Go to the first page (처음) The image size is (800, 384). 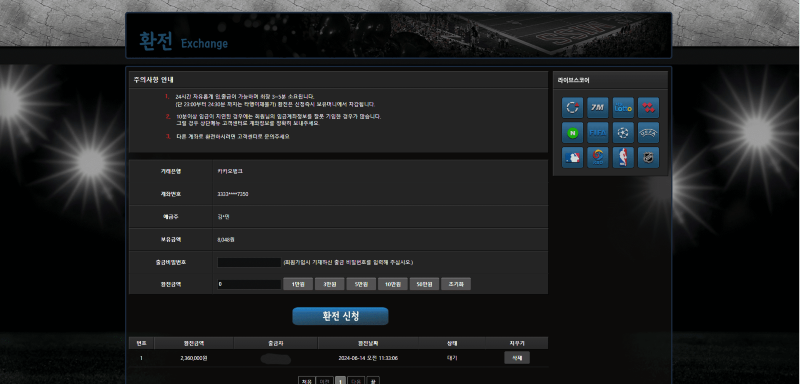pos(306,381)
